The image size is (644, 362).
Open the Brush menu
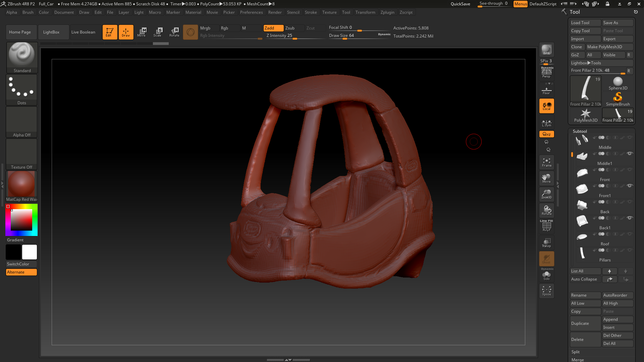point(28,12)
